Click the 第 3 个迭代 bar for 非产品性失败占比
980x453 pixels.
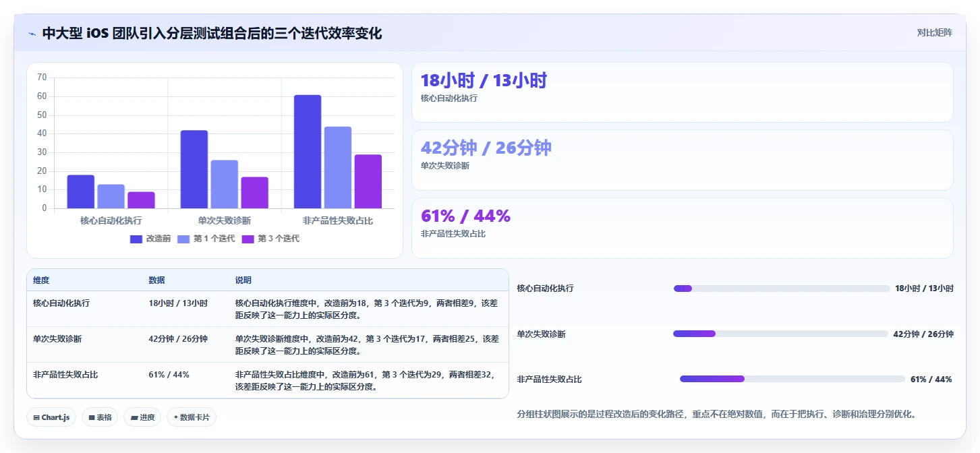[x=368, y=181]
